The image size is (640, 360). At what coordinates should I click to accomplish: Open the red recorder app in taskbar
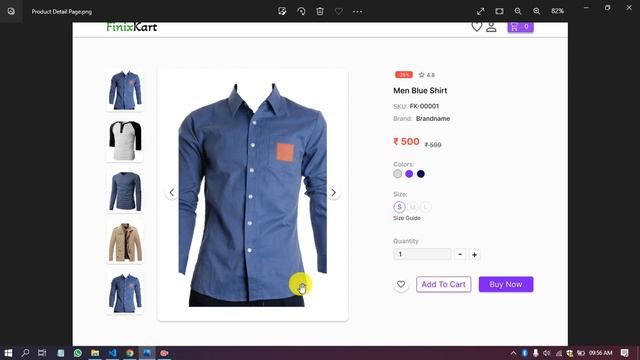point(164,353)
